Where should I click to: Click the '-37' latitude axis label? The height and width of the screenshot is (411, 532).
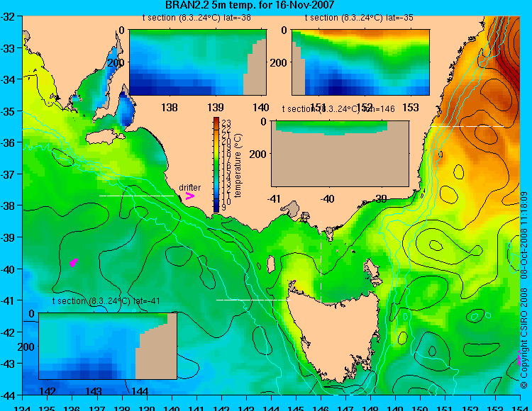coord(8,174)
